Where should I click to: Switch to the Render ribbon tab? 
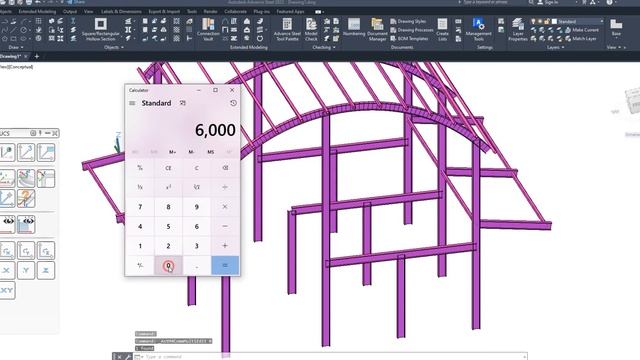pos(211,11)
